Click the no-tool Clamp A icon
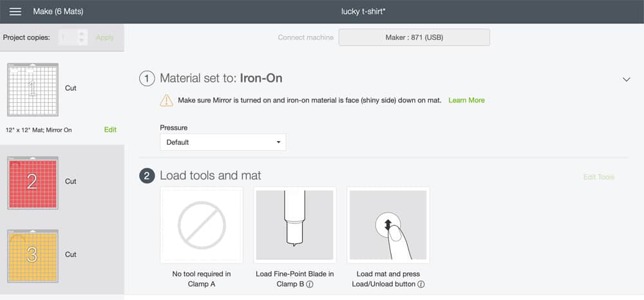The width and height of the screenshot is (644, 300). point(202,225)
